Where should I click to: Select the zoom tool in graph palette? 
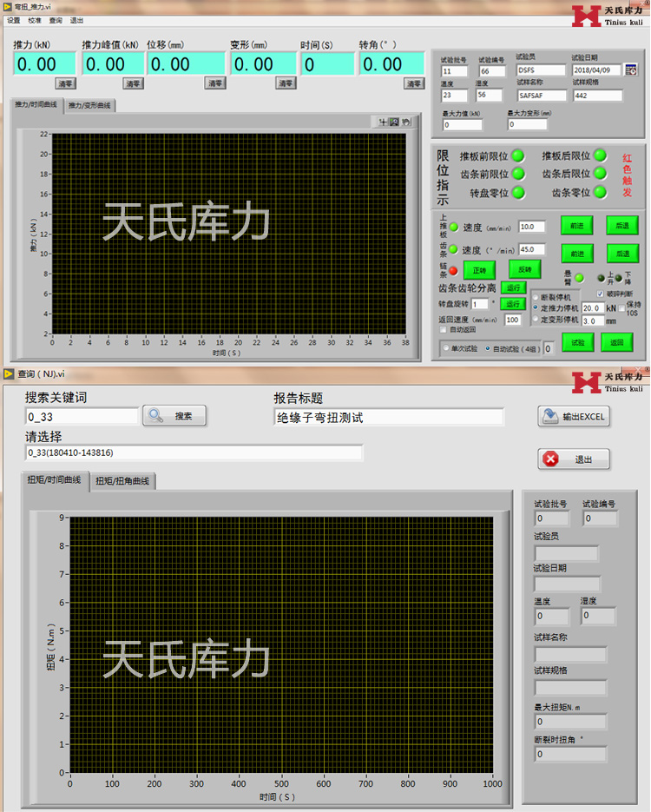pyautogui.click(x=394, y=122)
